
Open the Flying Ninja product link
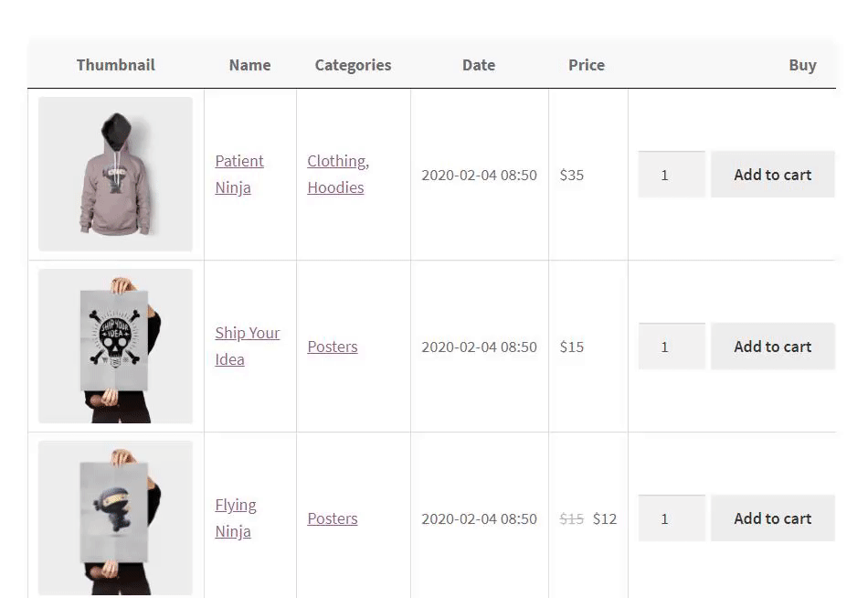click(236, 518)
